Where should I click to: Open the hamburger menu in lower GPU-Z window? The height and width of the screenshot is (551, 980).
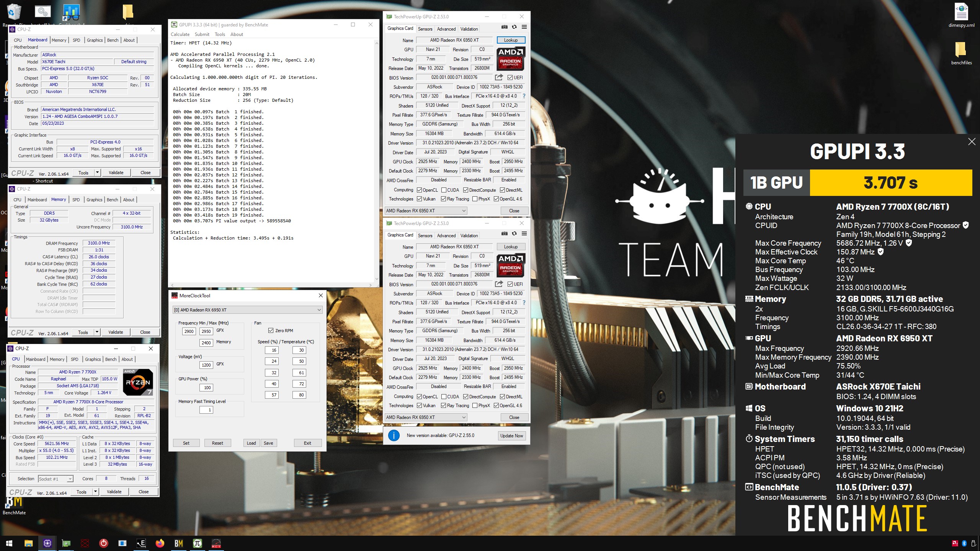pyautogui.click(x=524, y=233)
